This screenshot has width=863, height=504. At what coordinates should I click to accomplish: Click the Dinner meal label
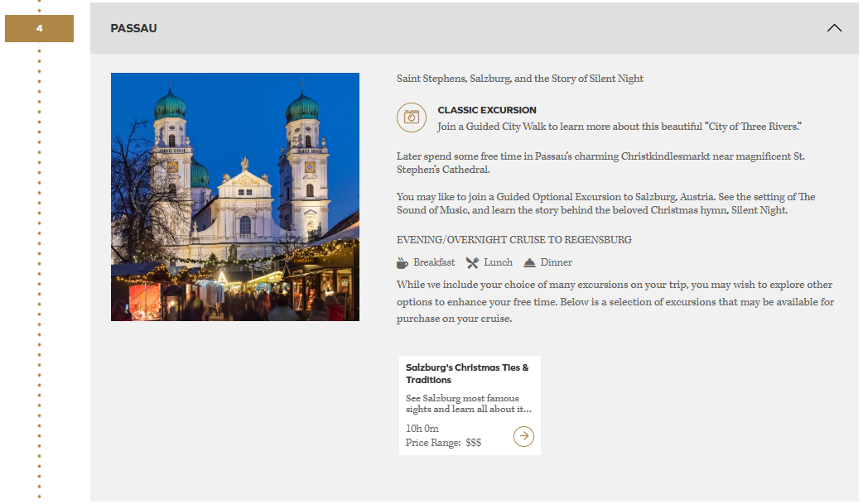(x=556, y=262)
